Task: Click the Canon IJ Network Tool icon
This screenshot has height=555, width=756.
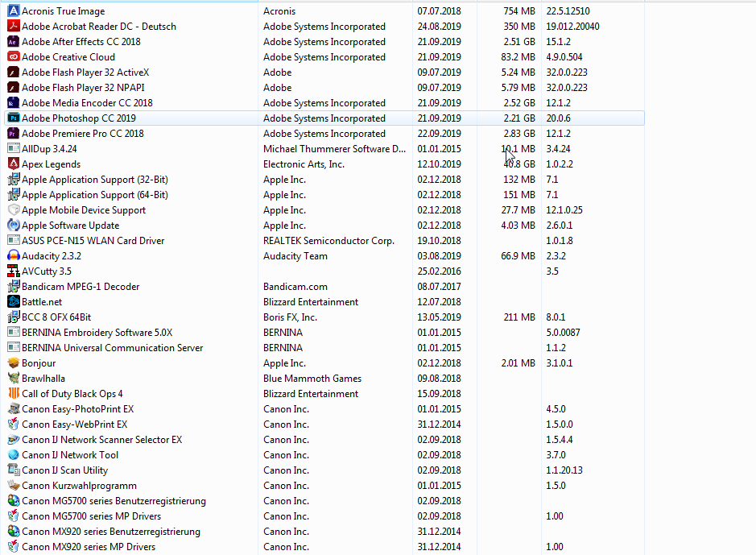Action: 14,454
